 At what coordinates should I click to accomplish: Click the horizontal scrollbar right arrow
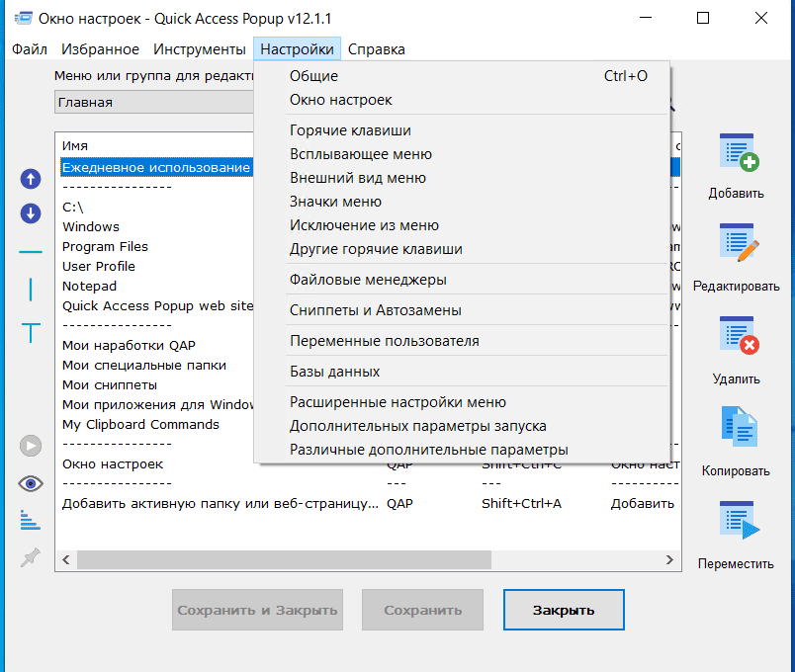click(x=672, y=559)
